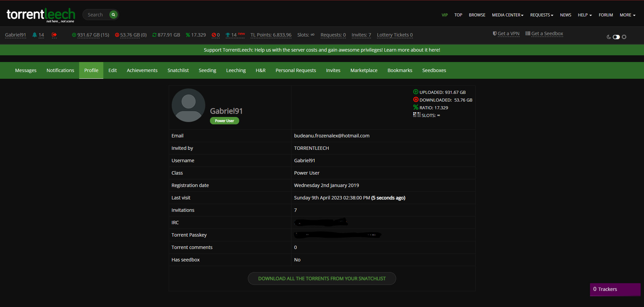Open the FORUM
This screenshot has height=307, width=644.
(606, 15)
